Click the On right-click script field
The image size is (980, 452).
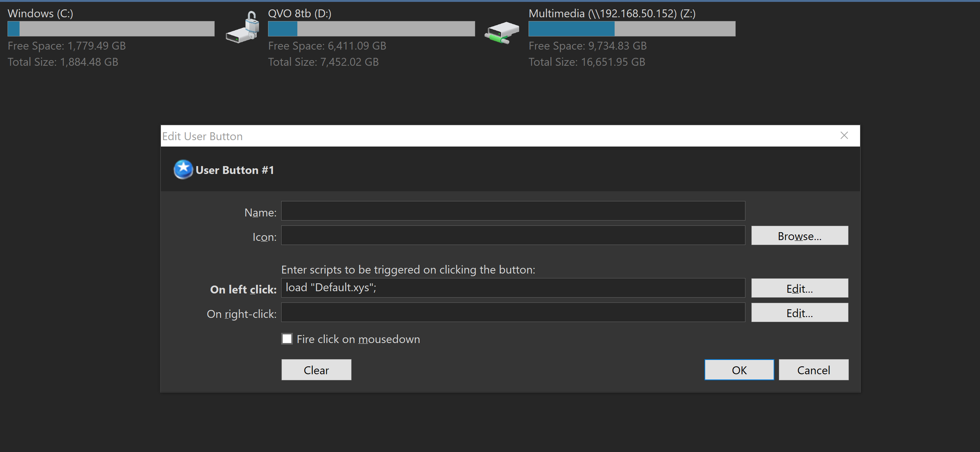point(512,313)
